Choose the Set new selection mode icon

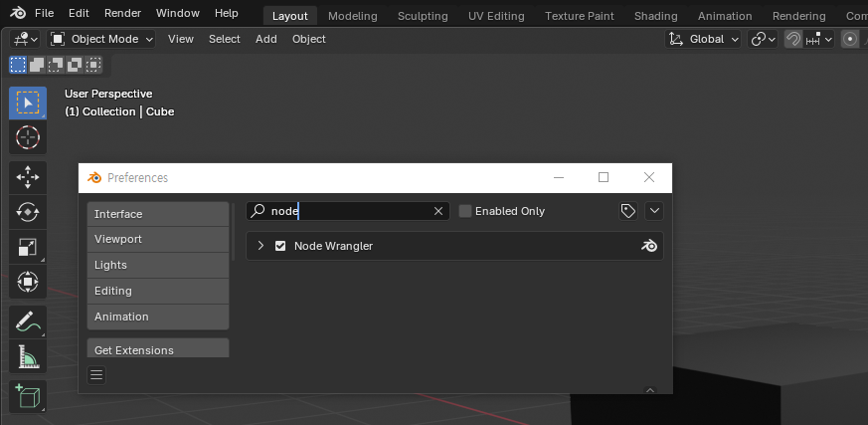pos(18,65)
